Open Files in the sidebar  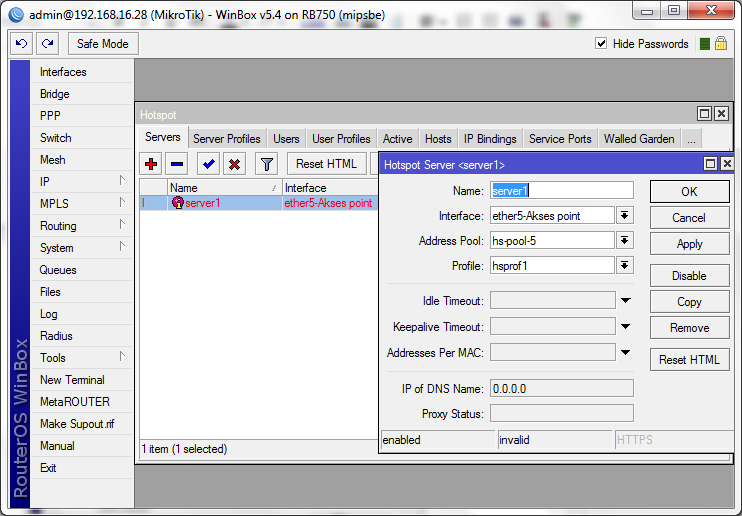click(x=82, y=292)
